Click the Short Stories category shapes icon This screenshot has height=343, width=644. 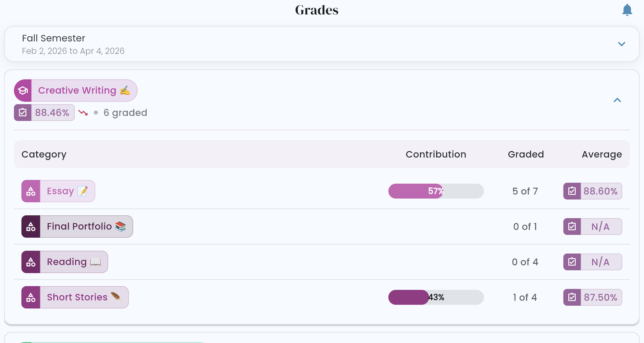(x=31, y=297)
